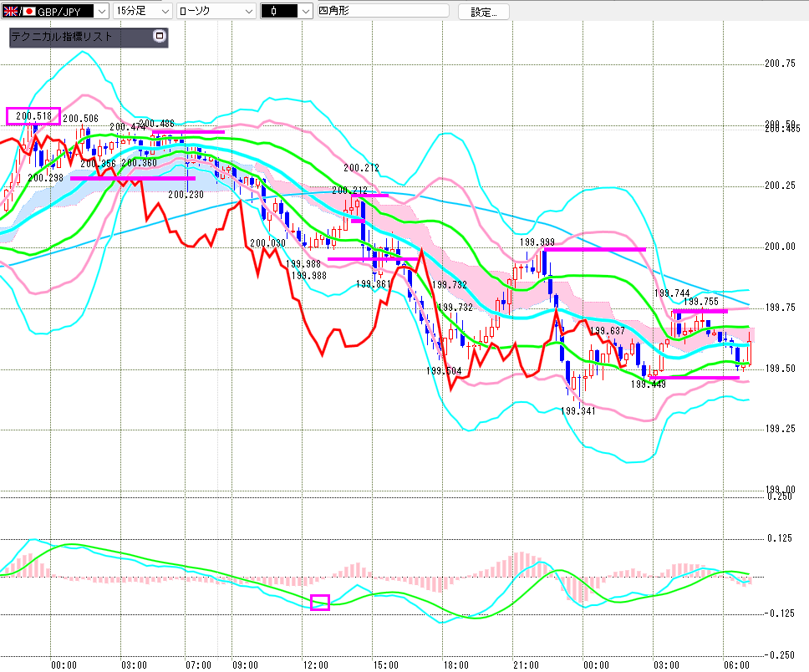Select the magenta line at the 199.999 high
The height and width of the screenshot is (672, 809).
pos(595,249)
